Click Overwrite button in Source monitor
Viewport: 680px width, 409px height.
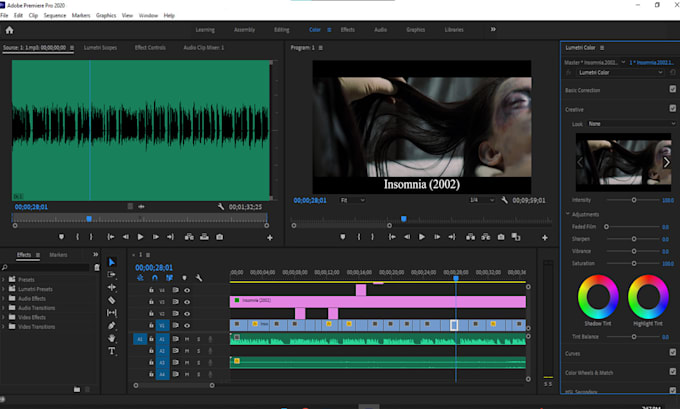coord(204,237)
